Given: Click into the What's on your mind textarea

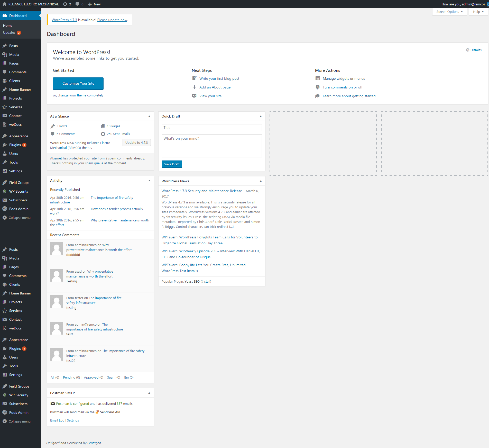Looking at the screenshot, I should point(212,146).
